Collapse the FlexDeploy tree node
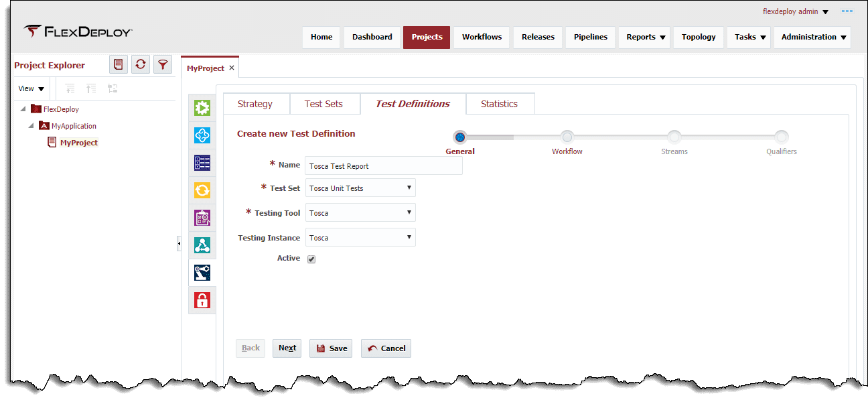Viewport: 868px width, 404px height. [24, 109]
